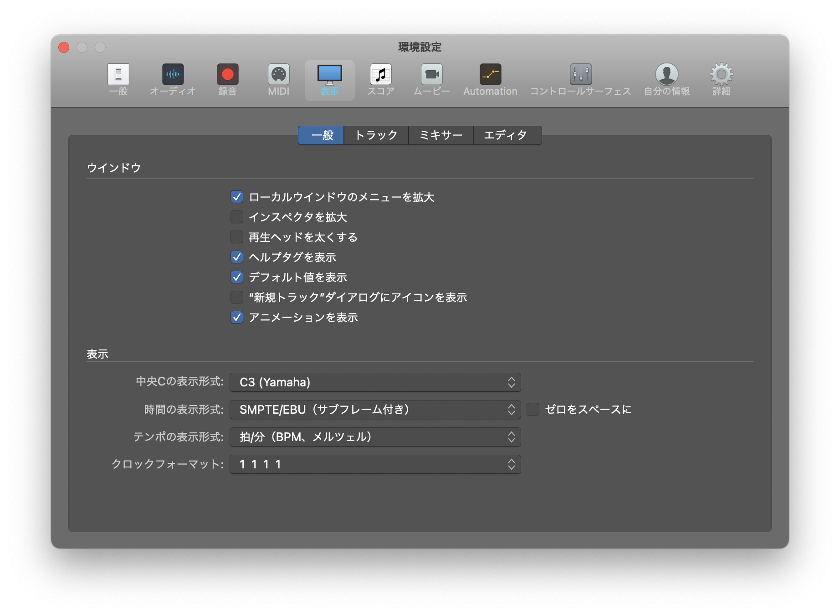Enable the ゼロをスペースに checkbox

click(533, 410)
